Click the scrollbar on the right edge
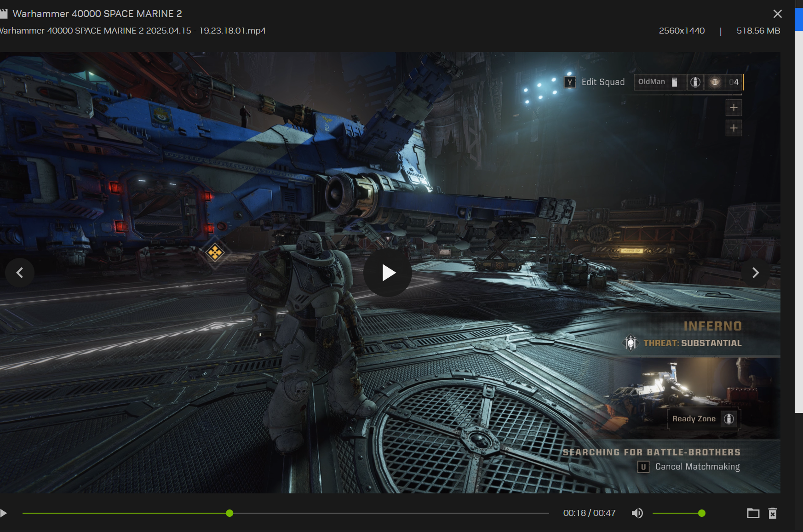The width and height of the screenshot is (803, 532). (799, 221)
